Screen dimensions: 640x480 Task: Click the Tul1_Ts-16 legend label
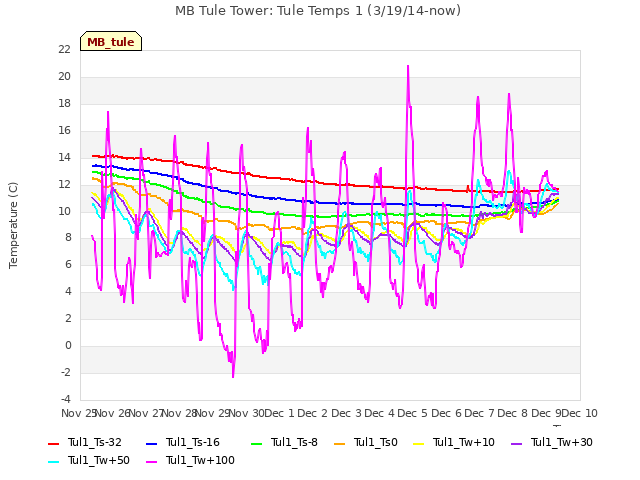(193, 442)
